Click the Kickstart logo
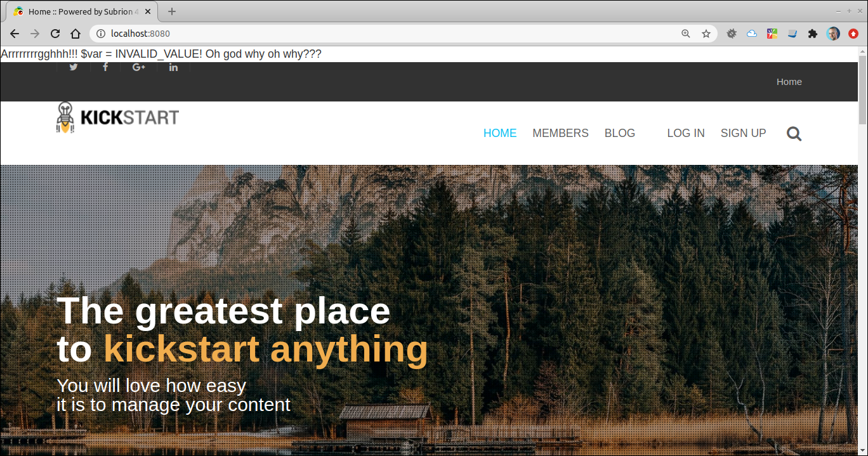 [x=117, y=118]
